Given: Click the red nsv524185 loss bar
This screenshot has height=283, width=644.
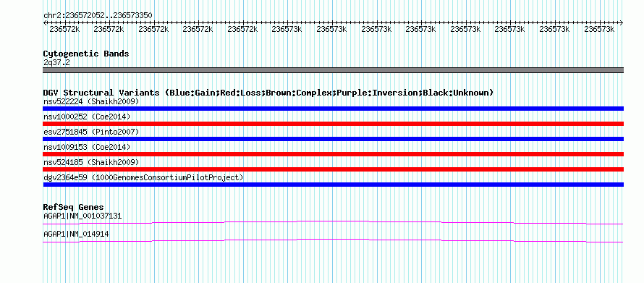Looking at the screenshot, I should coord(333,169).
